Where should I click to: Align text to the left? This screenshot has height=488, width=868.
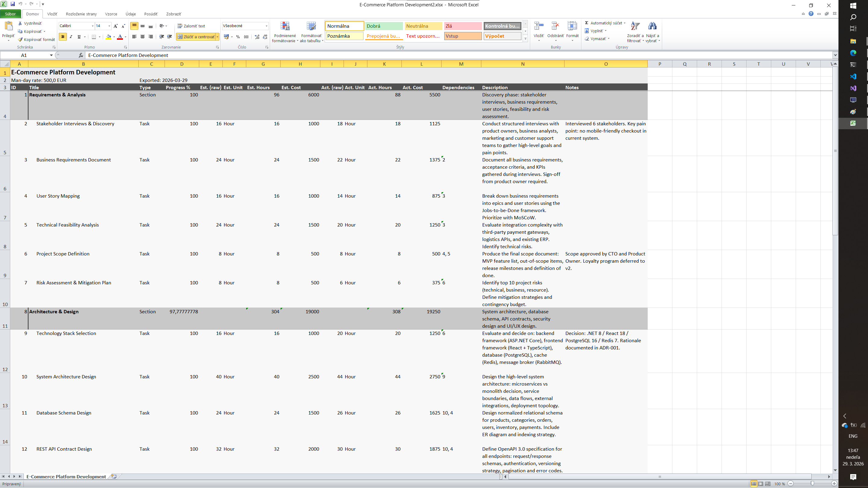pos(134,37)
